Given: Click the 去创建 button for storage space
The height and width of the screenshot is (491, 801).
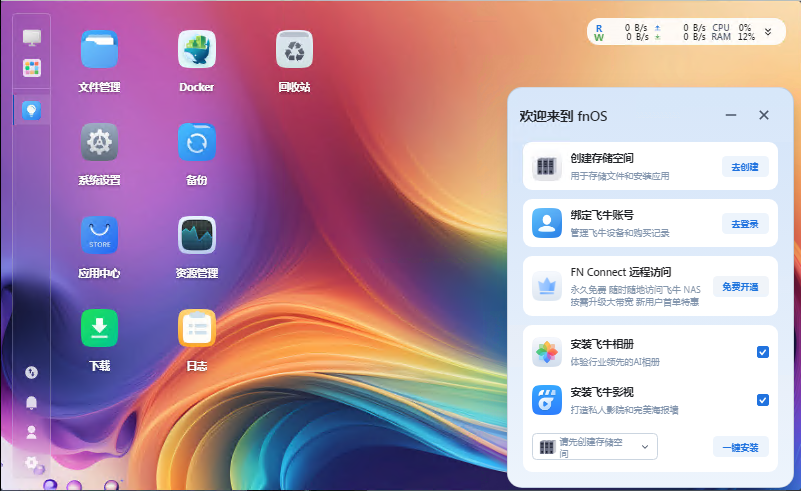Looking at the screenshot, I should click(x=745, y=167).
